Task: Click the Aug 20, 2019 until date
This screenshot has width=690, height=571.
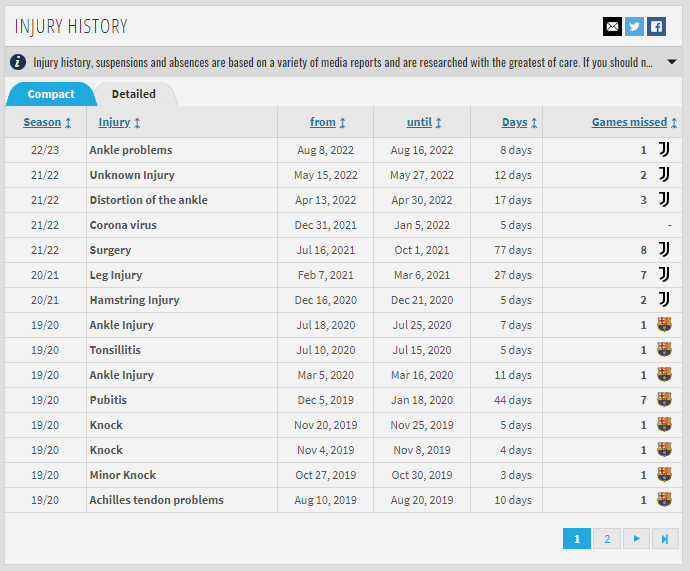Action: (x=422, y=500)
